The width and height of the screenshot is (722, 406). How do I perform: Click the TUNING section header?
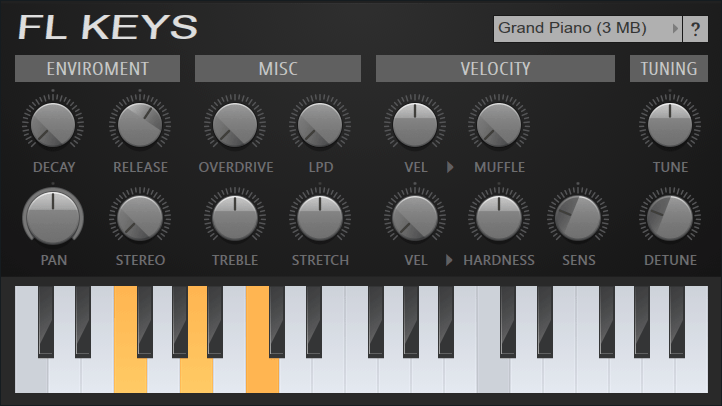(x=669, y=69)
